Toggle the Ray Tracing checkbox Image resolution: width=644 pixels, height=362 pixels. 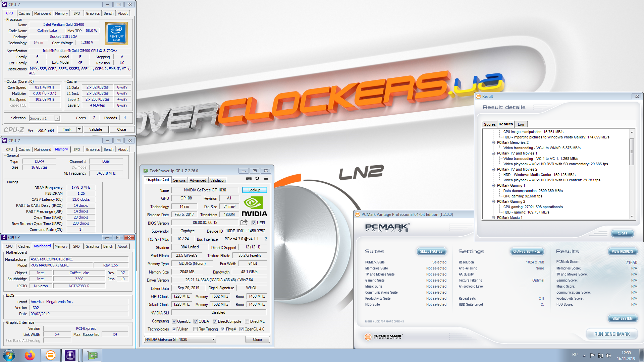(195, 329)
